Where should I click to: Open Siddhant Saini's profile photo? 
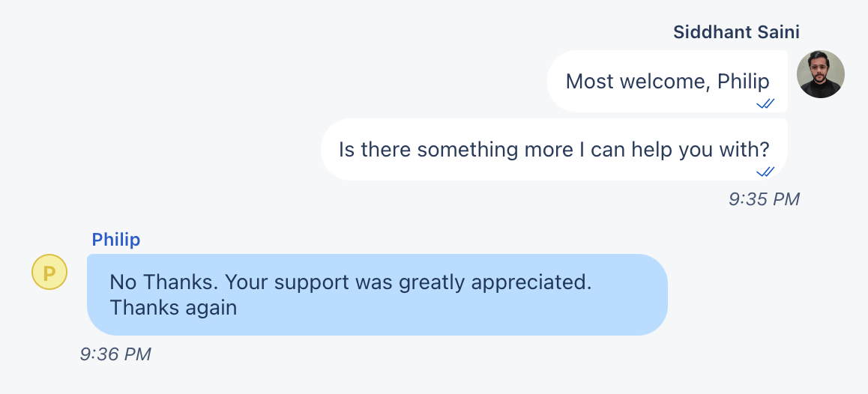click(x=820, y=74)
